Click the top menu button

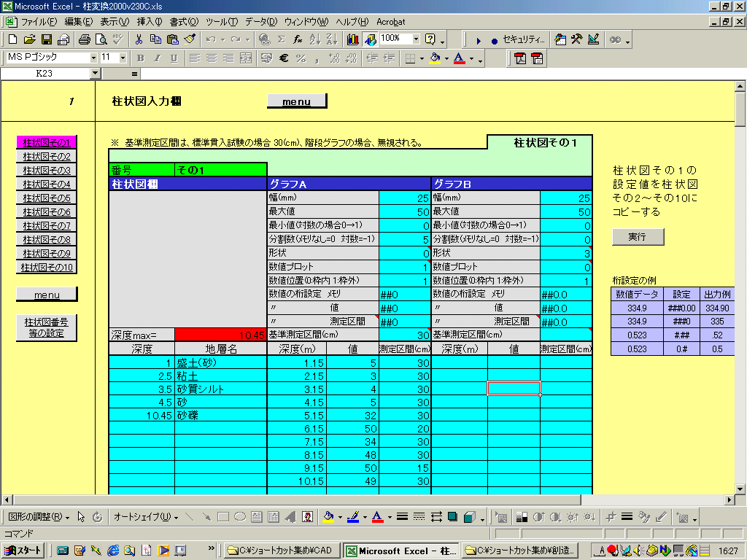(297, 101)
